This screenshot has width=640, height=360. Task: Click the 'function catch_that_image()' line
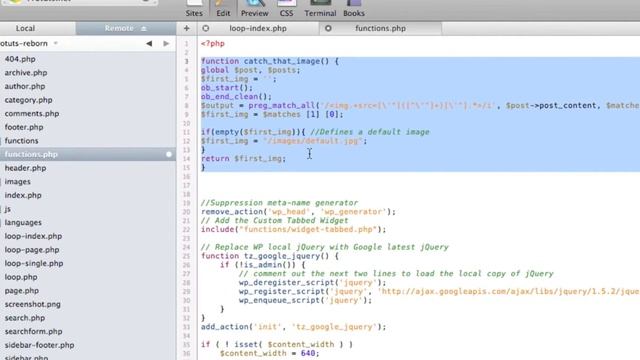(269, 61)
